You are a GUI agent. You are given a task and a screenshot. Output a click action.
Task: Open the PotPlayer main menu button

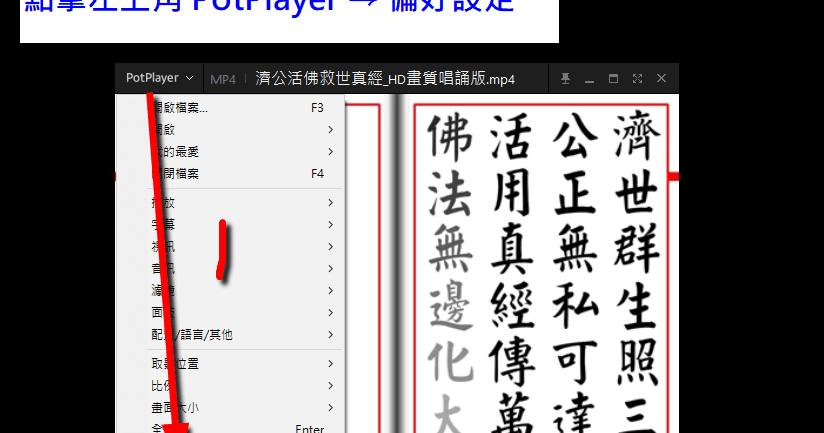159,78
